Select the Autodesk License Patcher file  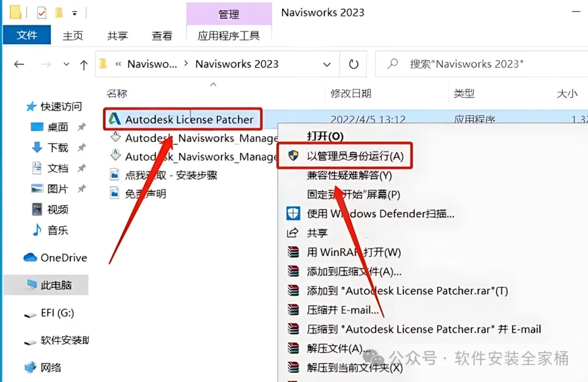tap(189, 119)
